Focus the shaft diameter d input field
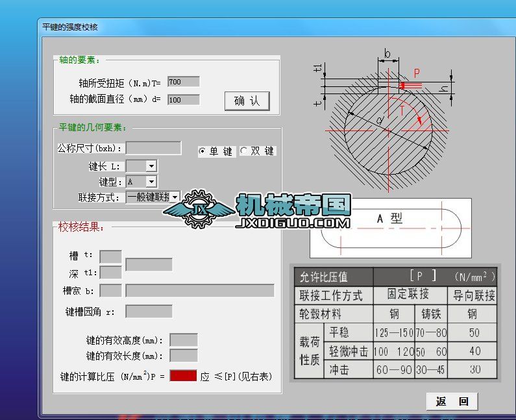The image size is (516, 420). (184, 100)
